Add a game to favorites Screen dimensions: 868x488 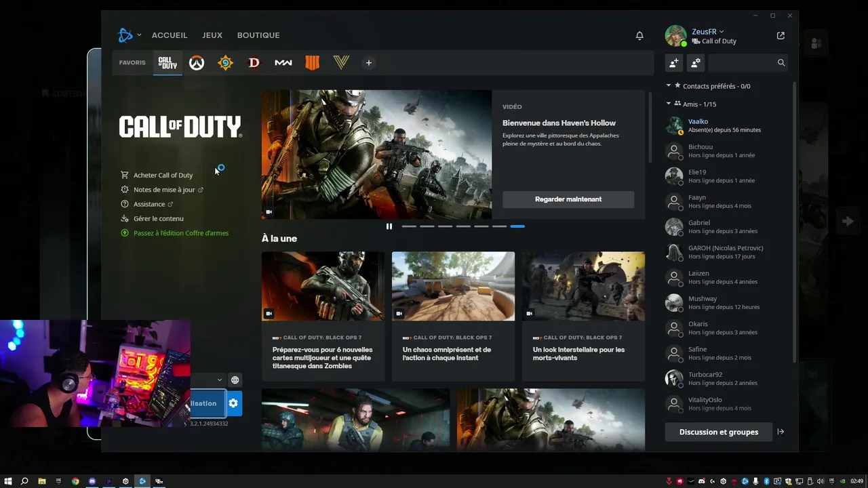(x=369, y=63)
